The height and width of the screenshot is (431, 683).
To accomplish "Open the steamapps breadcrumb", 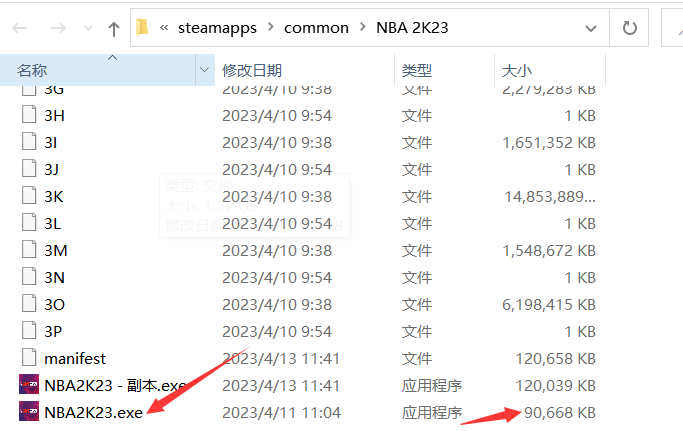I will 217,28.
